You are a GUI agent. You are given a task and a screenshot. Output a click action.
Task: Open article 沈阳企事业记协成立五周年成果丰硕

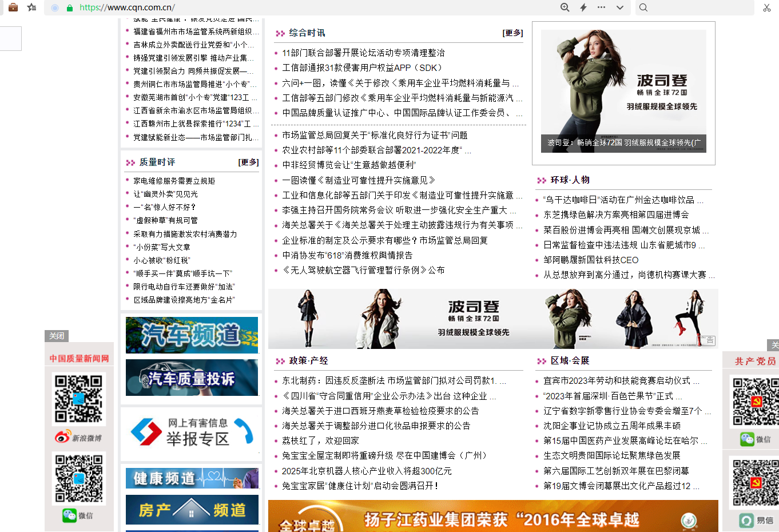612,426
